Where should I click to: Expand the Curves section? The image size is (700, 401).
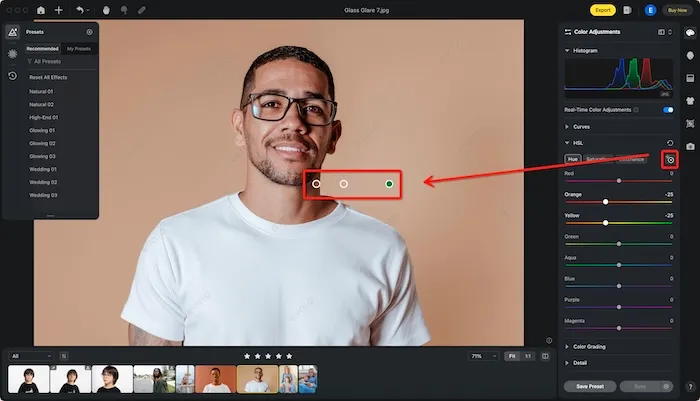click(x=567, y=127)
